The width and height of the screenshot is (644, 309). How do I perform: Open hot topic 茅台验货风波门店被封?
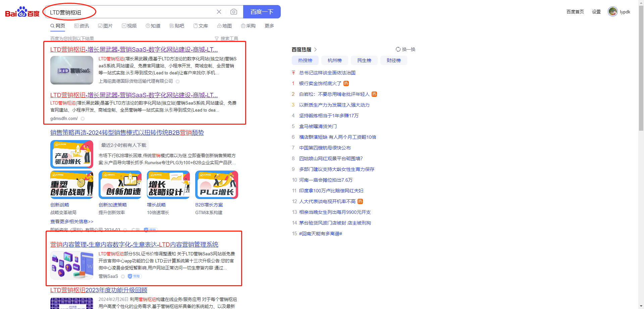pyautogui.click(x=335, y=223)
